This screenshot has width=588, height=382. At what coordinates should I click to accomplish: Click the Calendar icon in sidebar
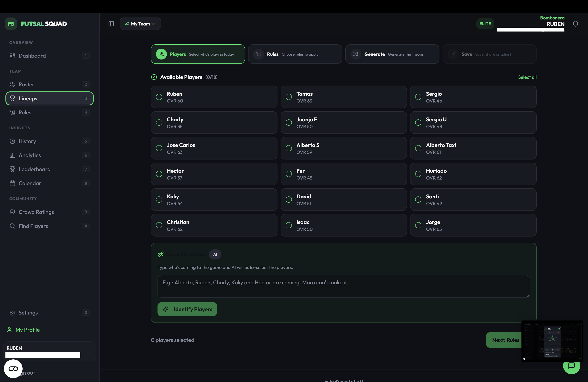(x=12, y=183)
